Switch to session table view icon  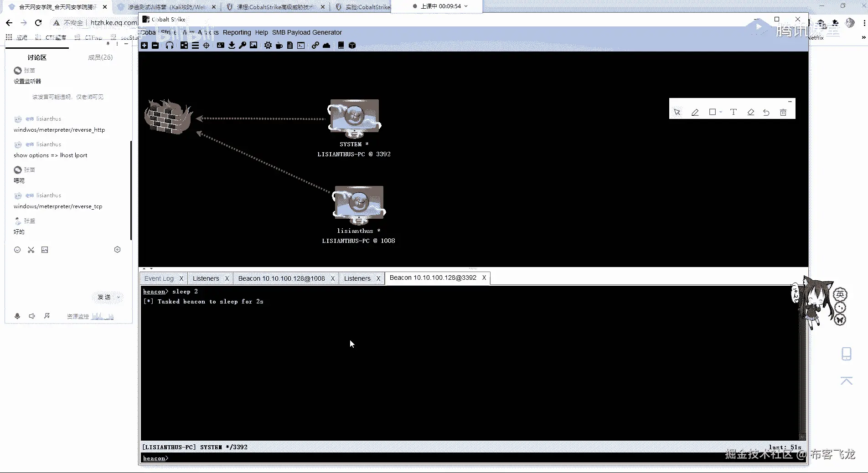195,45
